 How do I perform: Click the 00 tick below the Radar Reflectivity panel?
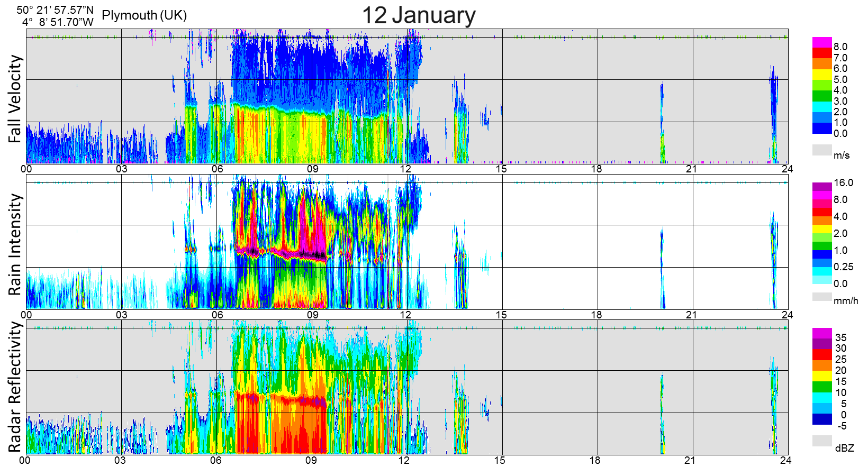point(25,460)
